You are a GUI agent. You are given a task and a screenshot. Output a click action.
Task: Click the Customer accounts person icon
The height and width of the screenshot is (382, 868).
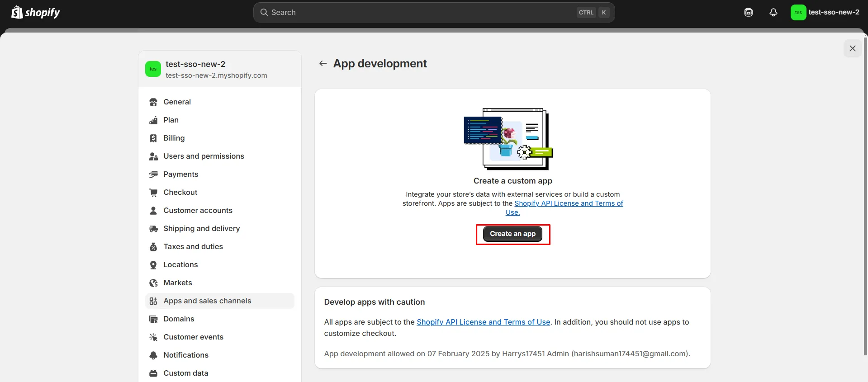tap(153, 211)
